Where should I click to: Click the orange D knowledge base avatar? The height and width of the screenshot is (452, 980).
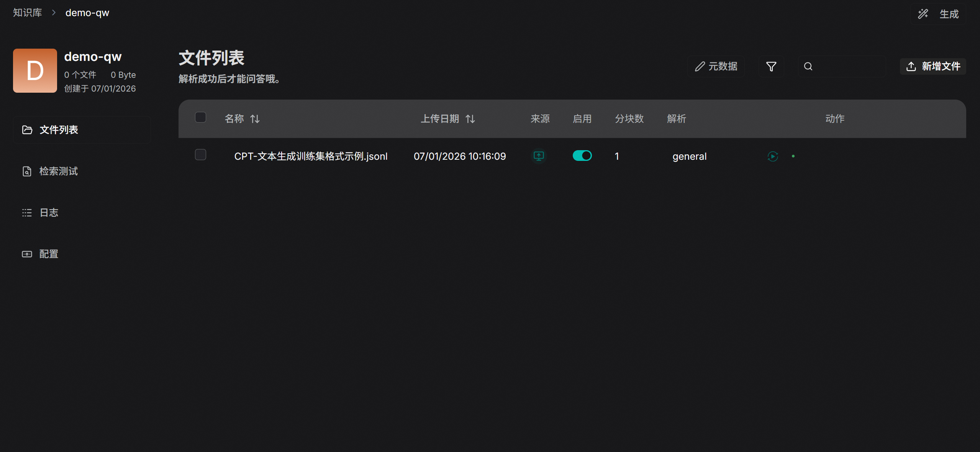point(35,70)
